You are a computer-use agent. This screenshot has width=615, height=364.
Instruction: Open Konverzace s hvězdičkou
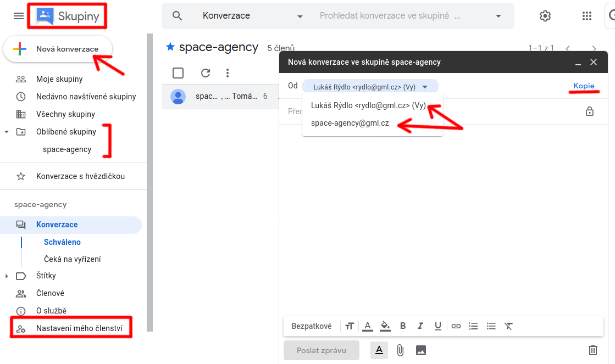(x=80, y=176)
